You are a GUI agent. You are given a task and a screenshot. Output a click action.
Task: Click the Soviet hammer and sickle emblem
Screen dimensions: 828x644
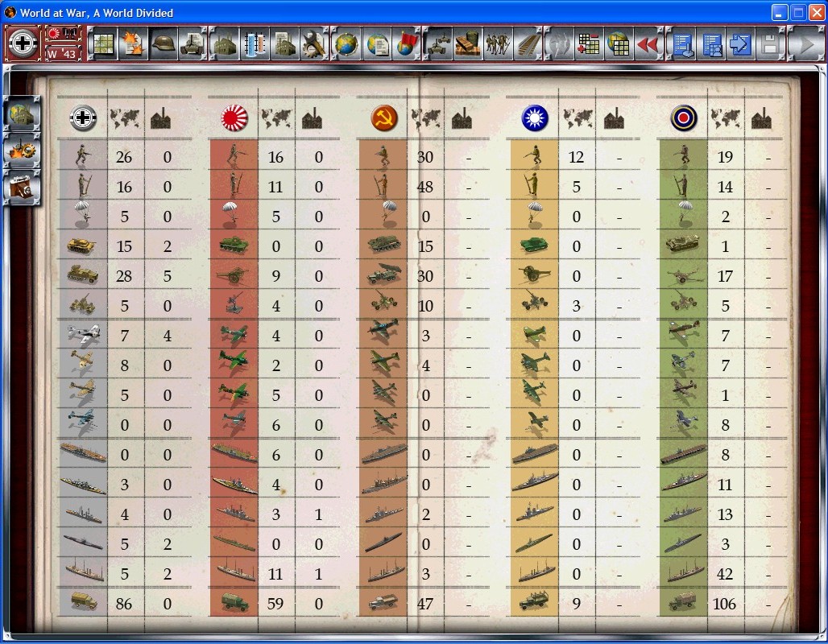[383, 119]
